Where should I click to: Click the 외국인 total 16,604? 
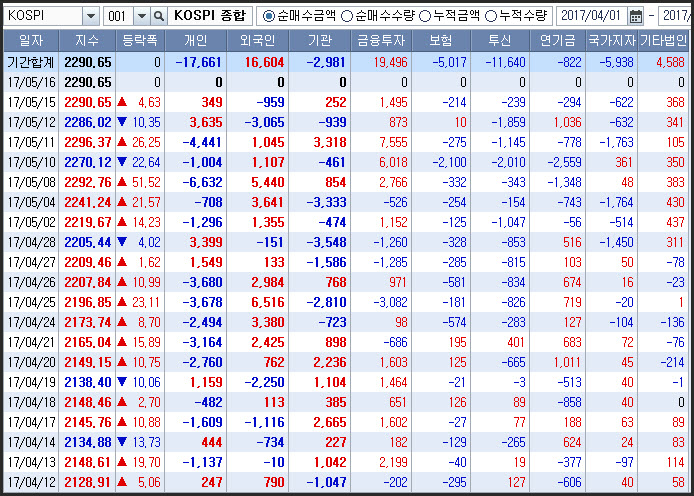[265, 62]
